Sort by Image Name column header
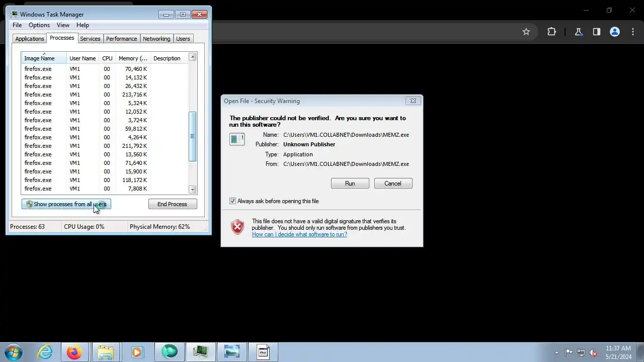The width and height of the screenshot is (644, 362). (x=44, y=58)
